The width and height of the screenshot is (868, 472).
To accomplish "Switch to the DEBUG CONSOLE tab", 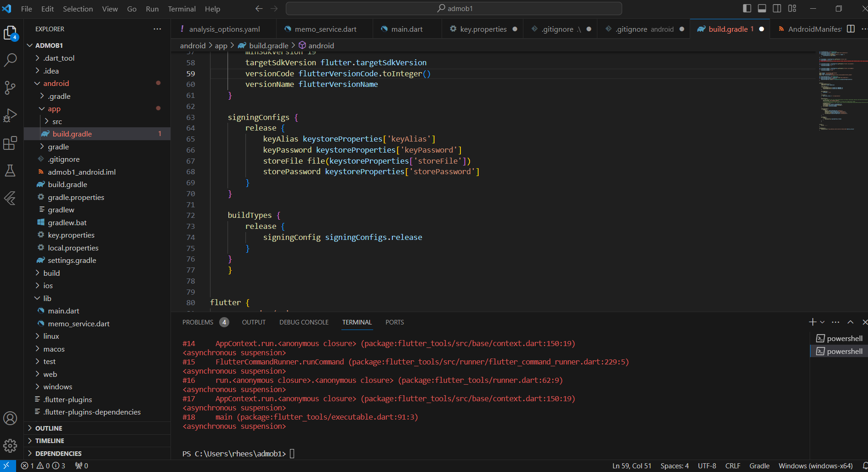I will (304, 322).
